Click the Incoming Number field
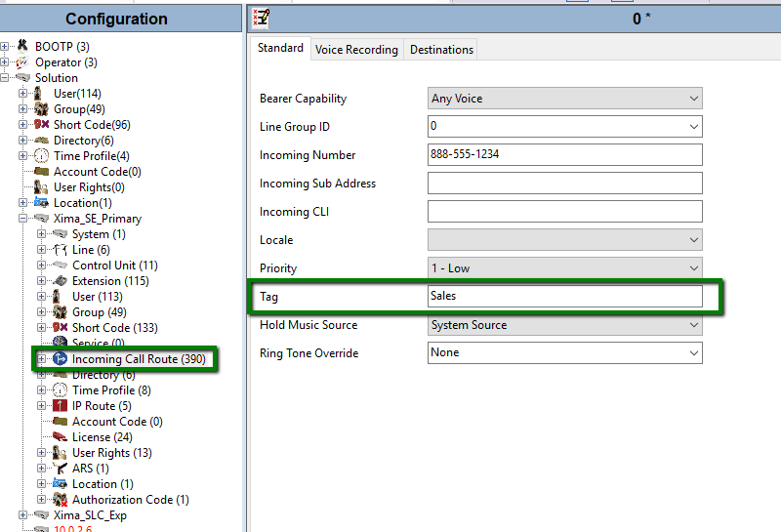The width and height of the screenshot is (781, 532). click(565, 154)
